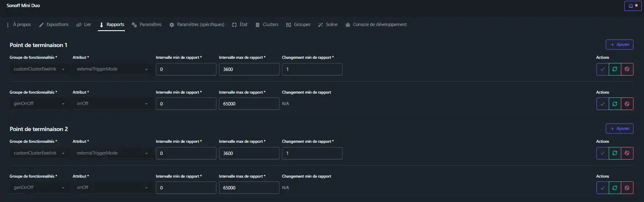This screenshot has height=202, width=644.
Task: Disable the Endpoint 2 genOnOff report (red icon)
Action: (x=627, y=188)
